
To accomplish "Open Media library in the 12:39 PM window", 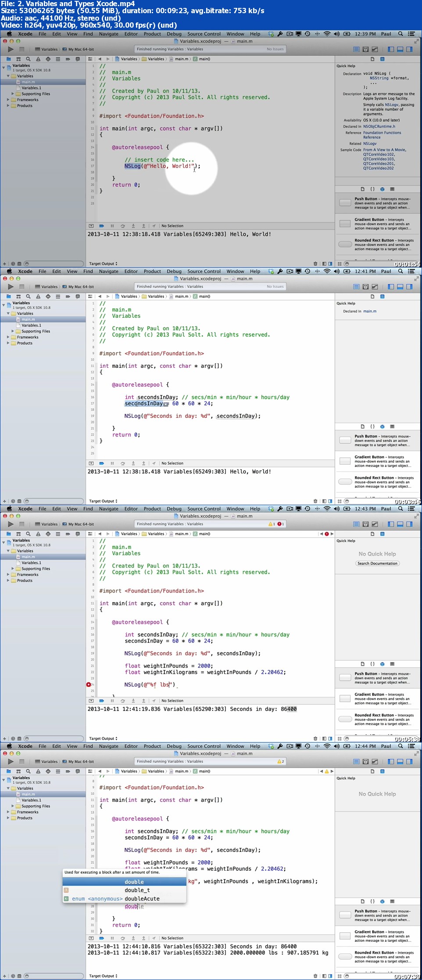I will pyautogui.click(x=392, y=189).
